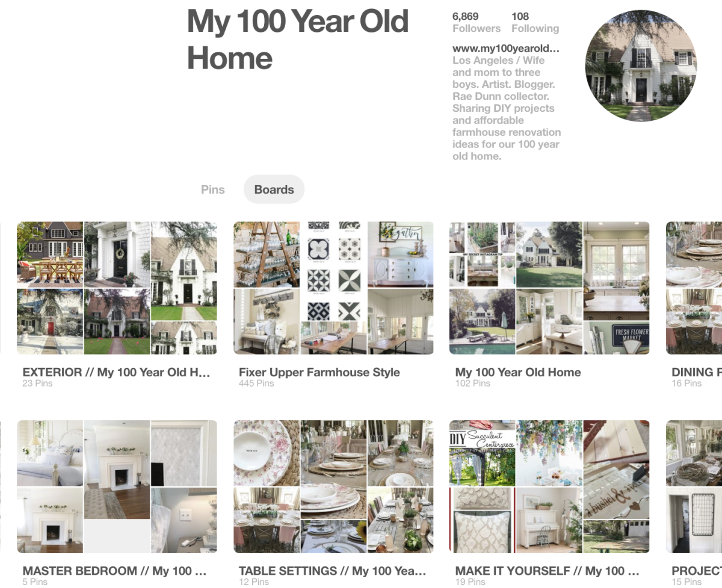Select the Boards tab
Screen dimensions: 722x588
[274, 189]
